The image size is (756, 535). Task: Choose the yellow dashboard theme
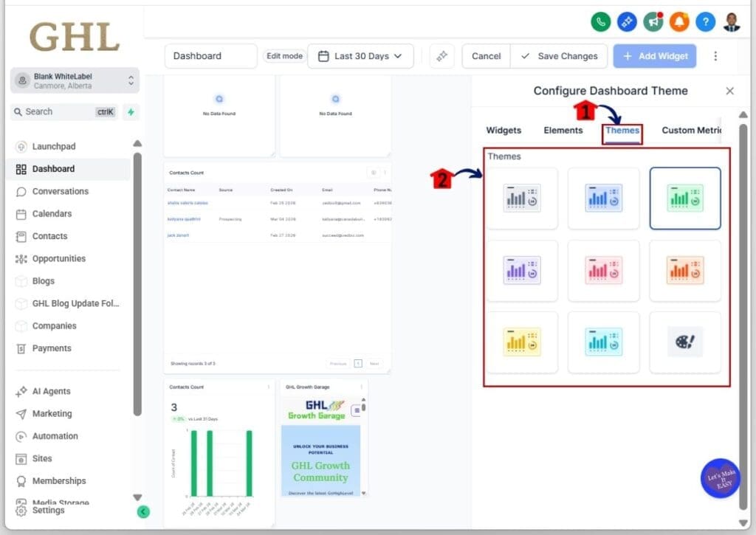click(522, 342)
